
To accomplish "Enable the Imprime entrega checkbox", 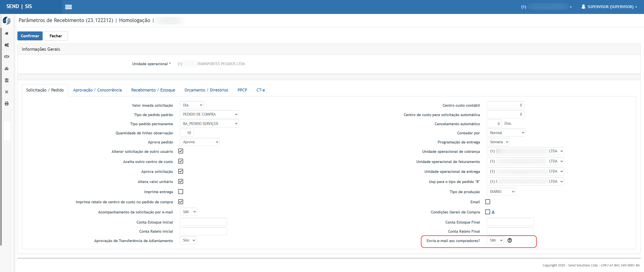I will pos(181,192).
